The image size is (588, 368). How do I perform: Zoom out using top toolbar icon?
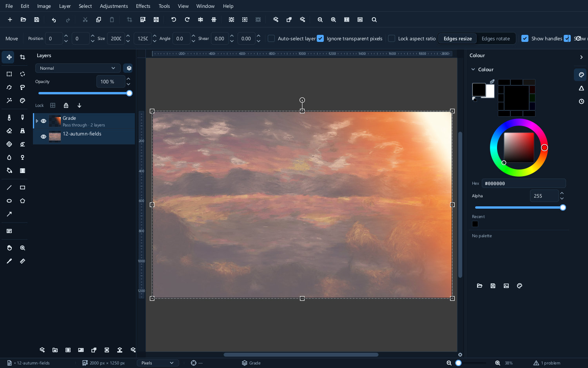[x=320, y=20]
